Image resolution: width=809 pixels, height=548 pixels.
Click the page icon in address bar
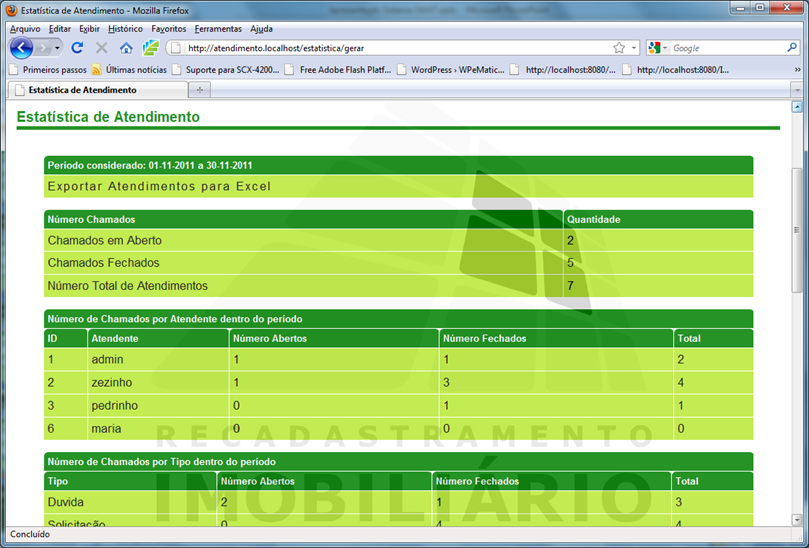click(x=175, y=48)
